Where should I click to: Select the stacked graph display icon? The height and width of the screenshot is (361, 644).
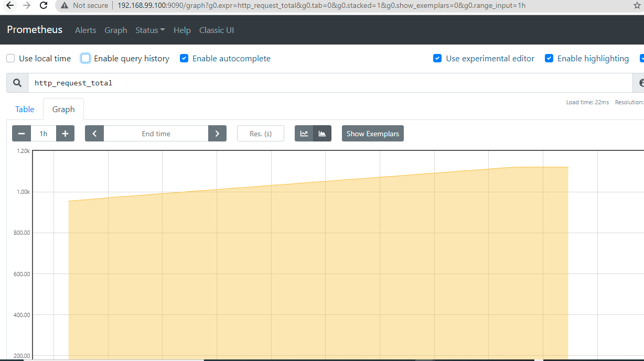pyautogui.click(x=322, y=133)
